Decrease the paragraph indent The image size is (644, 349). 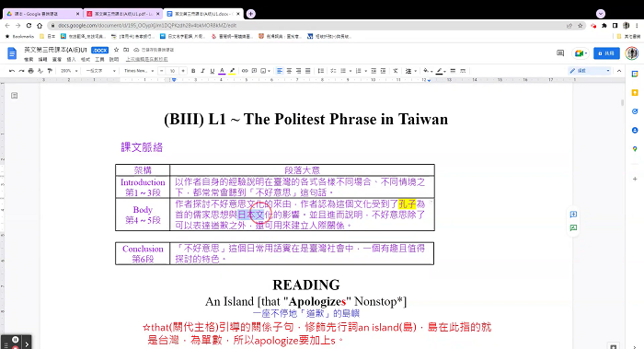[374, 71]
